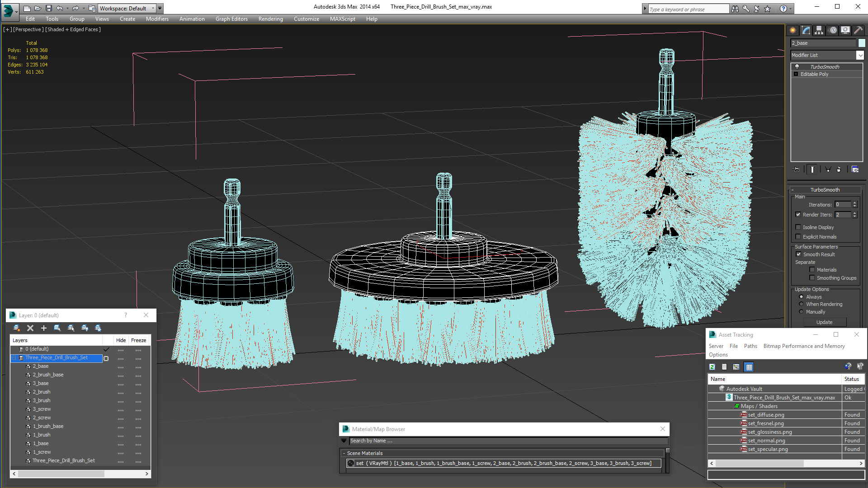Click Configure Modifier Sets icon

coord(855,169)
